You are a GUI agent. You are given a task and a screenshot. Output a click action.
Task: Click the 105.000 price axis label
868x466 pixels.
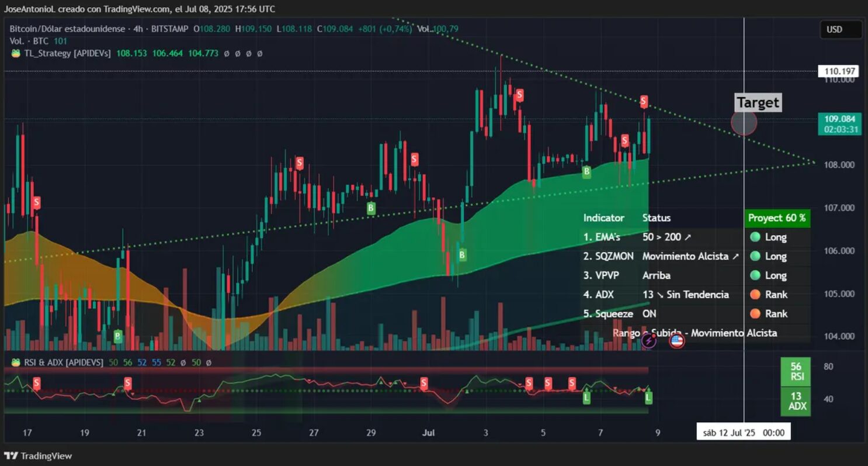point(839,294)
